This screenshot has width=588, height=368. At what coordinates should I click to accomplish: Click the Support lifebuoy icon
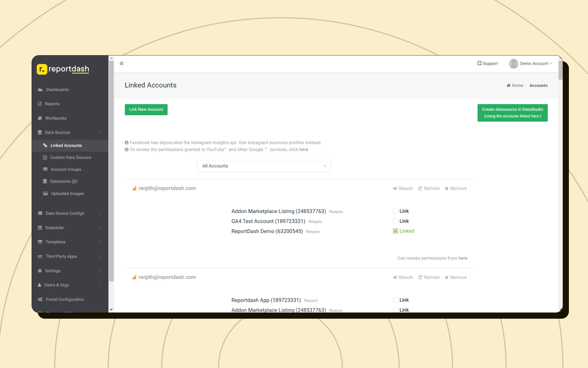coord(479,63)
